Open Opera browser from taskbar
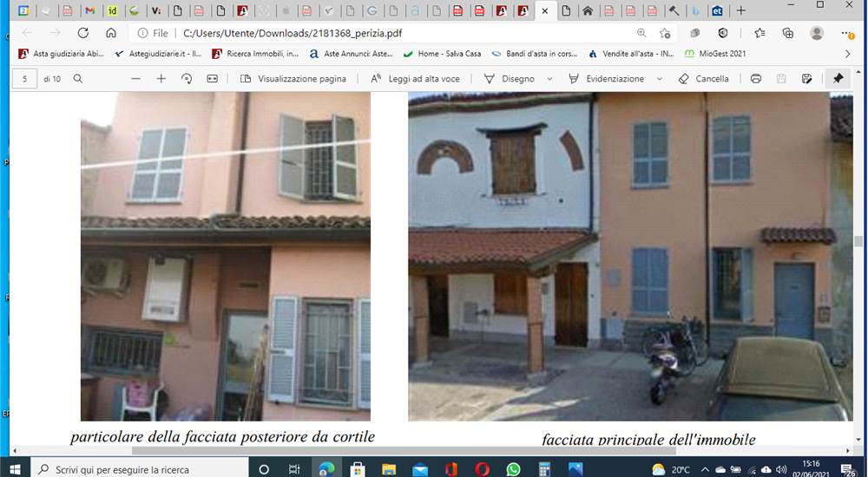Image resolution: width=868 pixels, height=477 pixels. click(x=482, y=469)
